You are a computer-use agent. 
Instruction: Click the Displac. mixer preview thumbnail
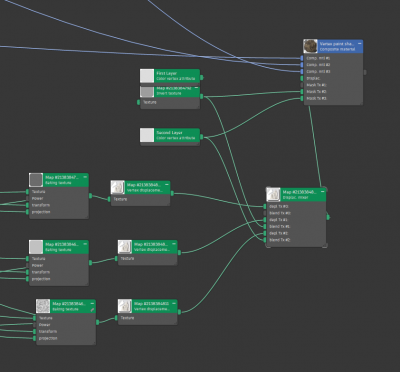pyautogui.click(x=273, y=195)
